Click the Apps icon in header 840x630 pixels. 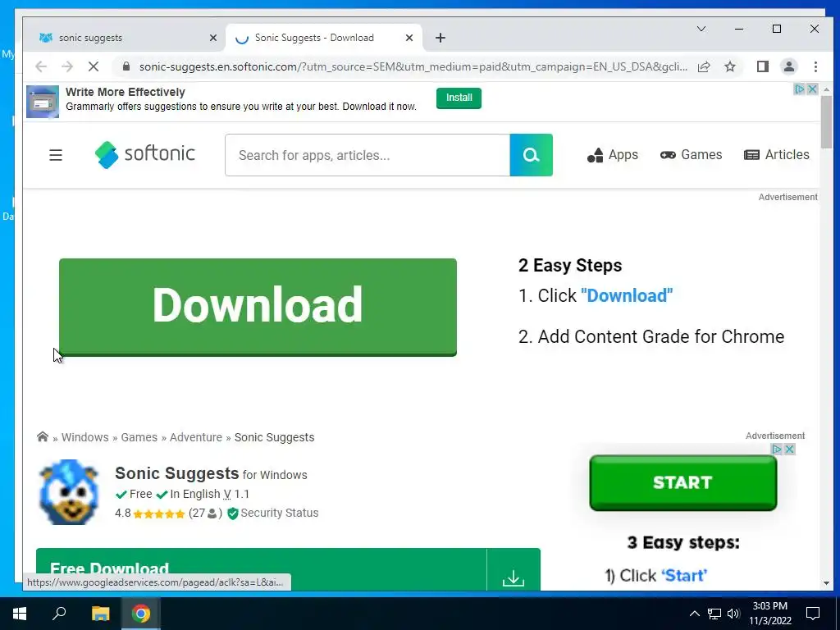click(595, 155)
